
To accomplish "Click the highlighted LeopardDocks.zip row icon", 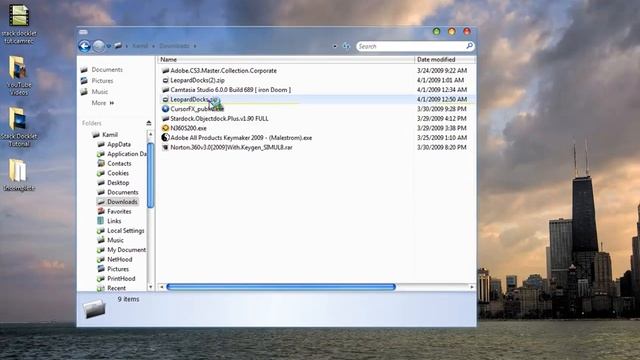I will pos(165,100).
